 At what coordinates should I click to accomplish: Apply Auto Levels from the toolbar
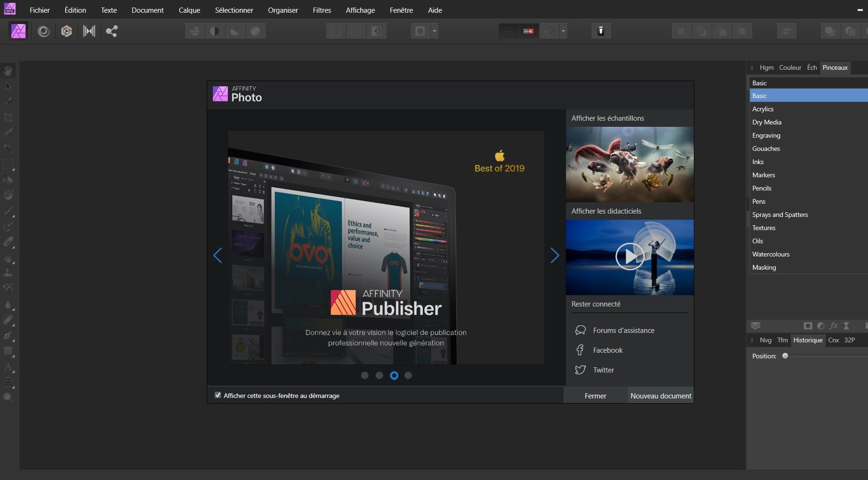click(194, 31)
